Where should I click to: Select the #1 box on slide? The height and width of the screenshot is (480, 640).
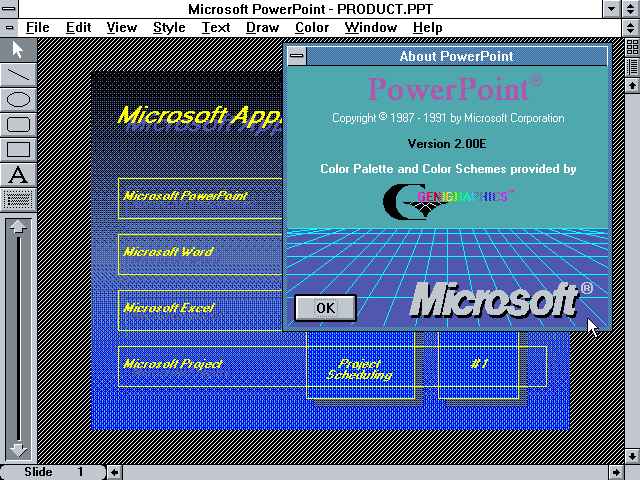point(478,365)
